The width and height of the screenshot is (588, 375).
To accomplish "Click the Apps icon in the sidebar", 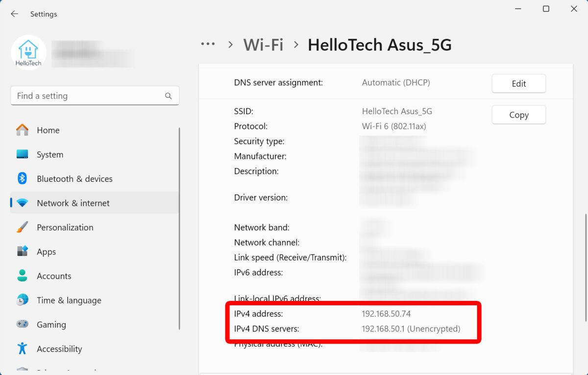I will tap(22, 251).
